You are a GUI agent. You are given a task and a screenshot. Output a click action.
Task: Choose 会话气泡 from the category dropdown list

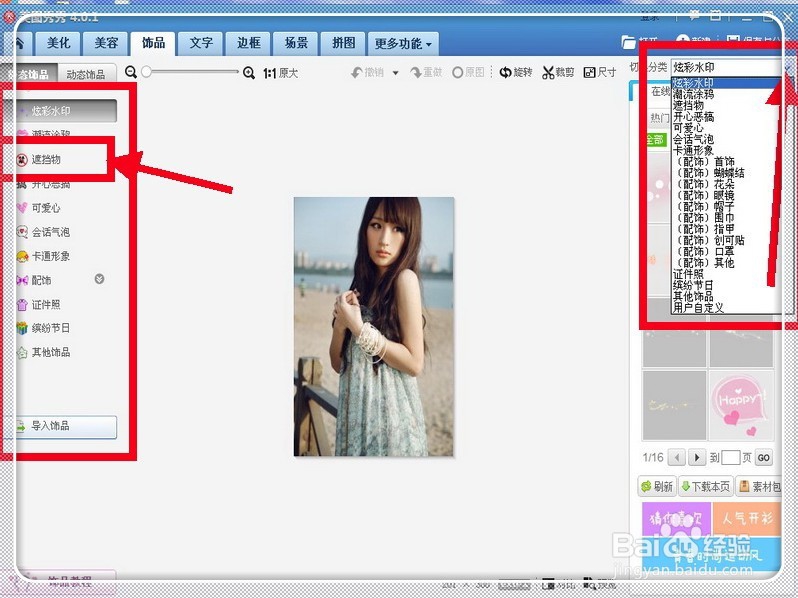[693, 139]
